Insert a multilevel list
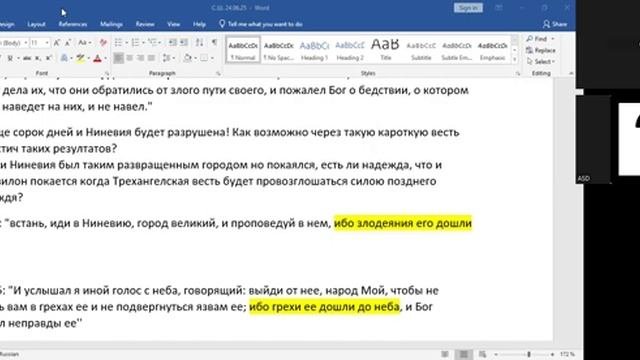The height and width of the screenshot is (360, 640). click(152, 42)
